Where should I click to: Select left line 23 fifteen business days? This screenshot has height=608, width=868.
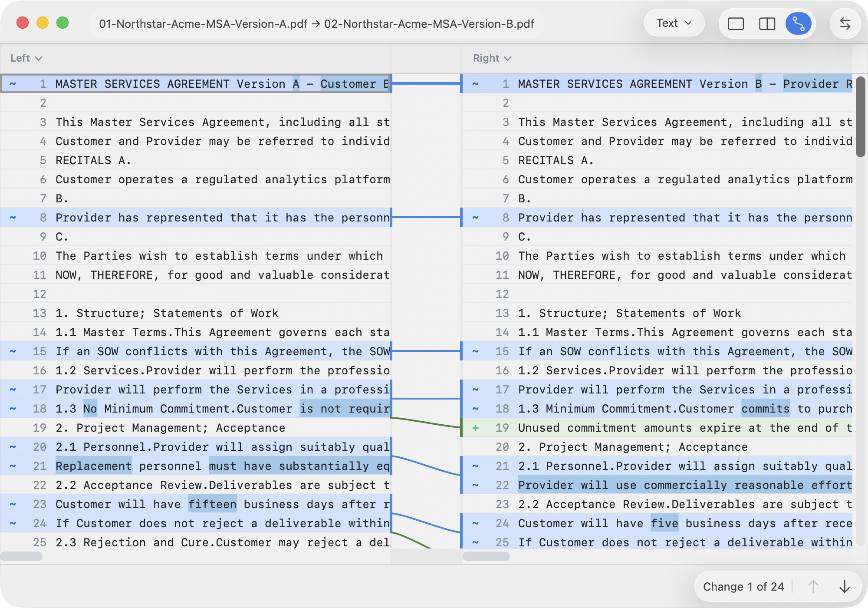[x=196, y=504]
